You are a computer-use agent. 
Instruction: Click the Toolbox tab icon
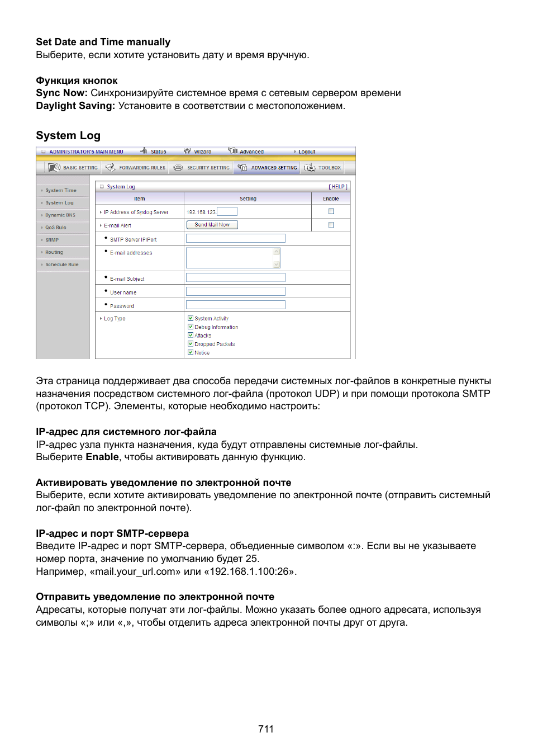[310, 167]
